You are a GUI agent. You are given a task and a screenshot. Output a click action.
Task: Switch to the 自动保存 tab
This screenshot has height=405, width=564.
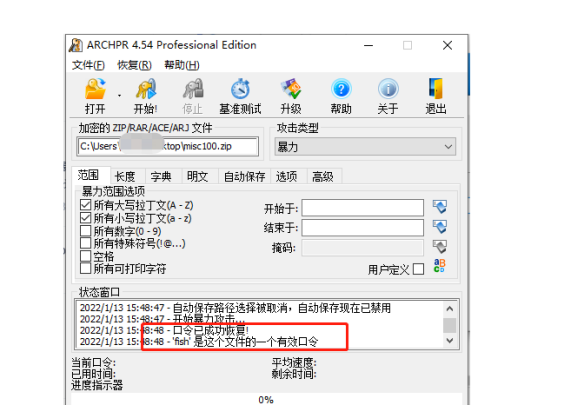tap(245, 177)
